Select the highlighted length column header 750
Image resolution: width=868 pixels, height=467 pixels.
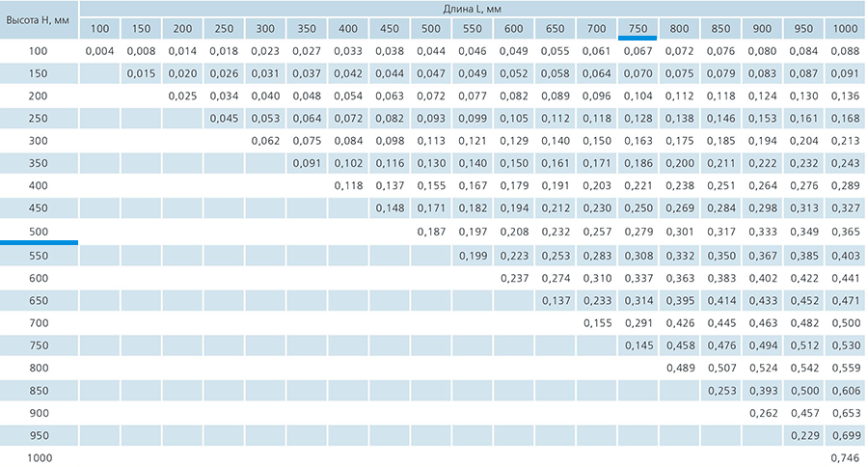(x=637, y=29)
